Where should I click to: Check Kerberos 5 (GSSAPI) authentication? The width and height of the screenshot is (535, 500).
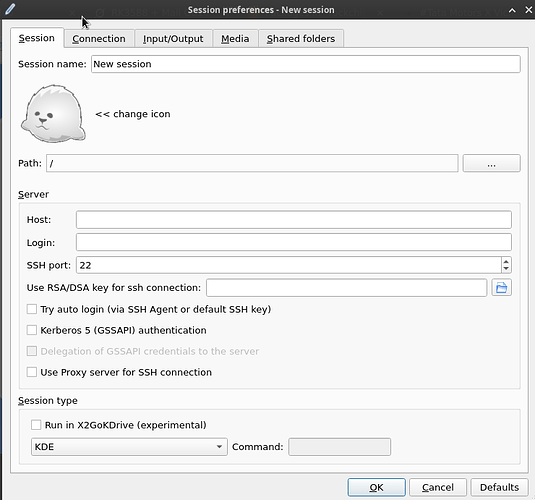tap(32, 330)
